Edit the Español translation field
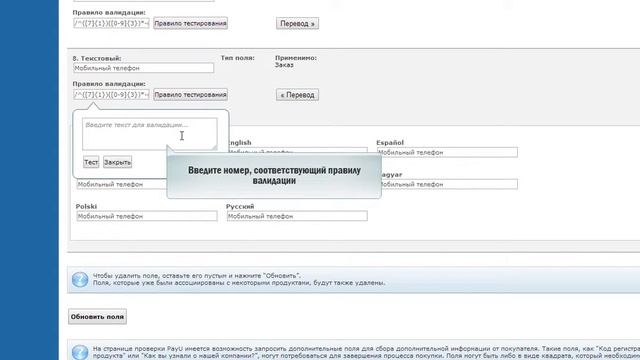The width and height of the screenshot is (640, 360). click(447, 152)
